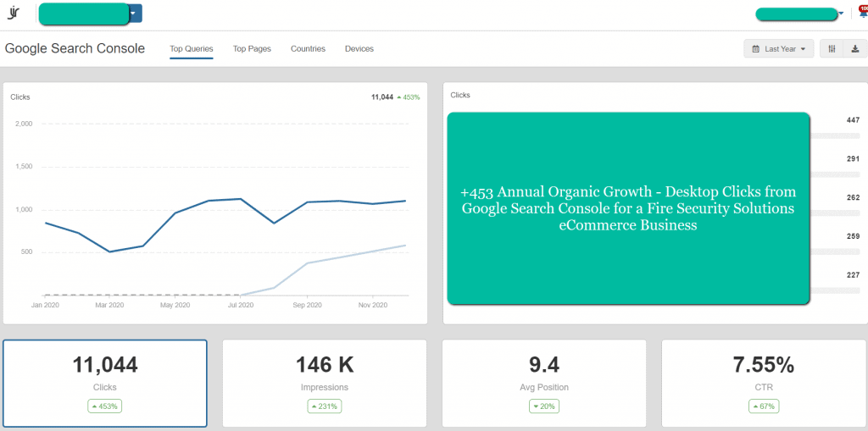Click the Mar 2020 axis label
The image size is (868, 431).
[109, 305]
